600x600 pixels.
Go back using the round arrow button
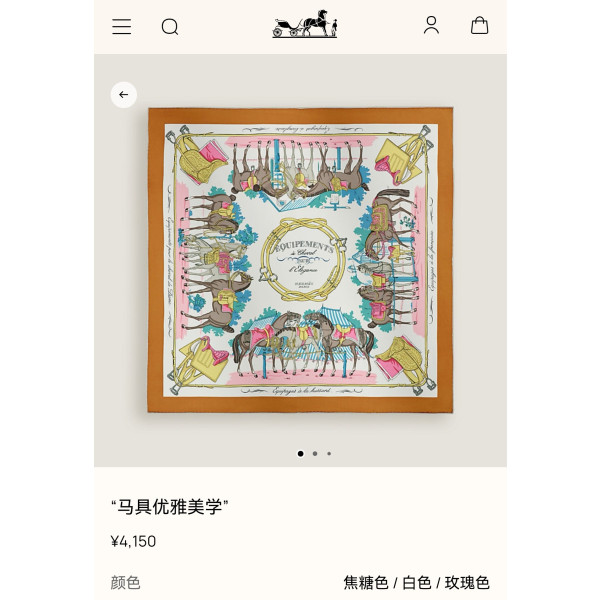(x=124, y=95)
